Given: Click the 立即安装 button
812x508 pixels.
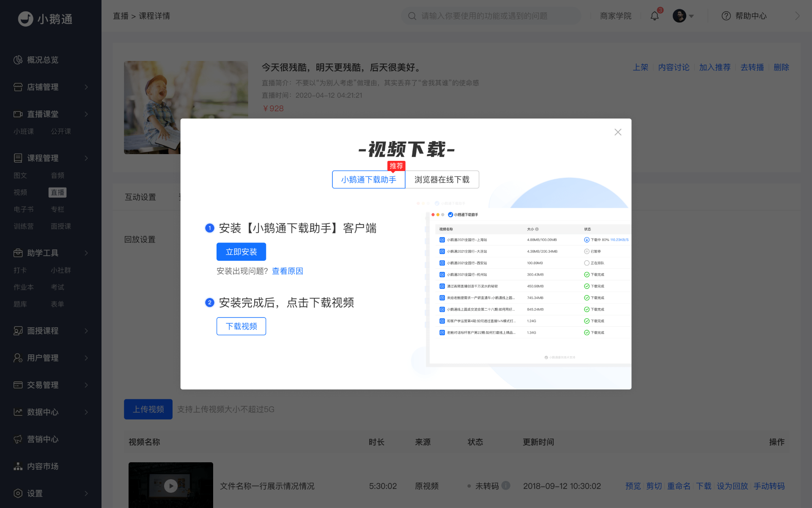Looking at the screenshot, I should point(241,252).
